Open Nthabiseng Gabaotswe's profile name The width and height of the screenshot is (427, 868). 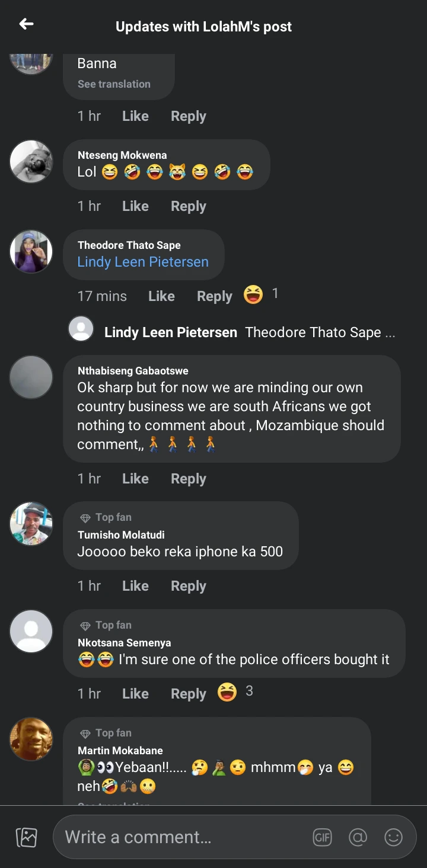pyautogui.click(x=133, y=371)
